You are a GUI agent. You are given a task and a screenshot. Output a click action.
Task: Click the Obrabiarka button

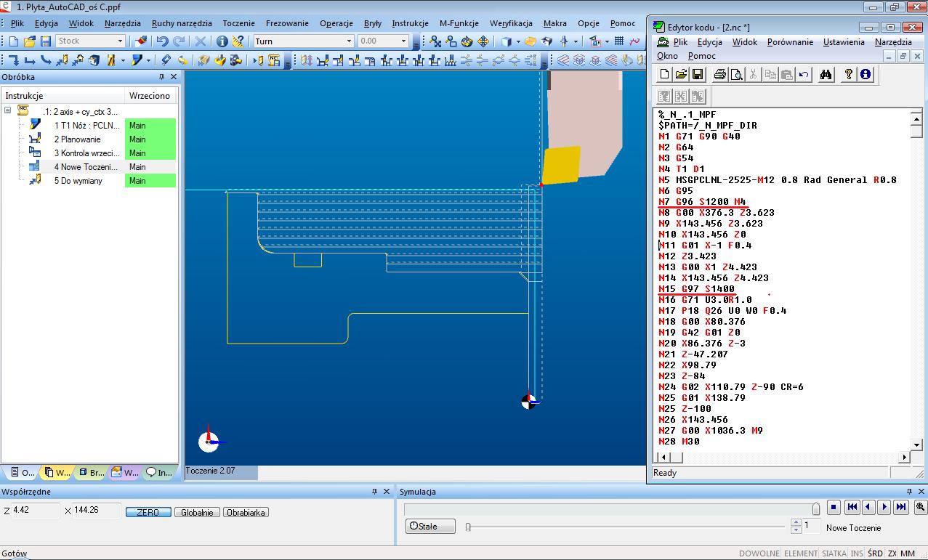[x=246, y=512]
